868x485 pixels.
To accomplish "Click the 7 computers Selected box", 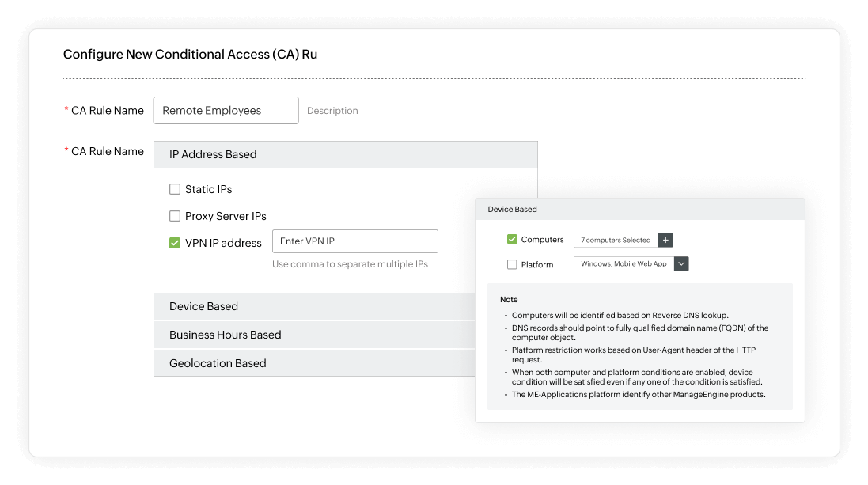I will click(x=616, y=240).
